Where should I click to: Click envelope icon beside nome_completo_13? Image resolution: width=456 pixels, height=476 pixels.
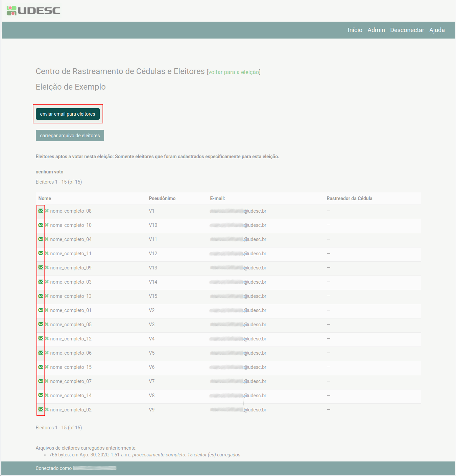(41, 296)
